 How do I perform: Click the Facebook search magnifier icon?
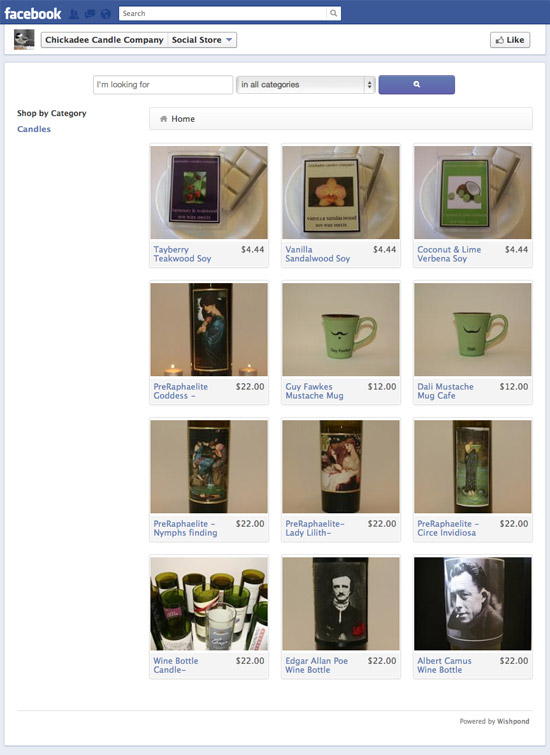point(333,13)
